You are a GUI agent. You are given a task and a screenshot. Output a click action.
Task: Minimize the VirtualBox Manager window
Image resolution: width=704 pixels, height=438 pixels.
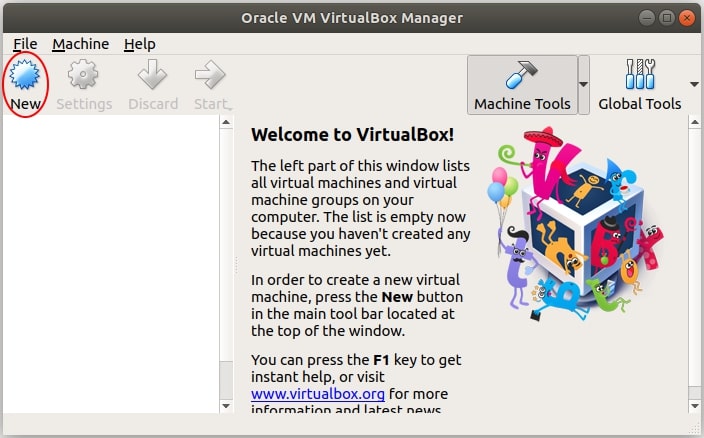[647, 18]
